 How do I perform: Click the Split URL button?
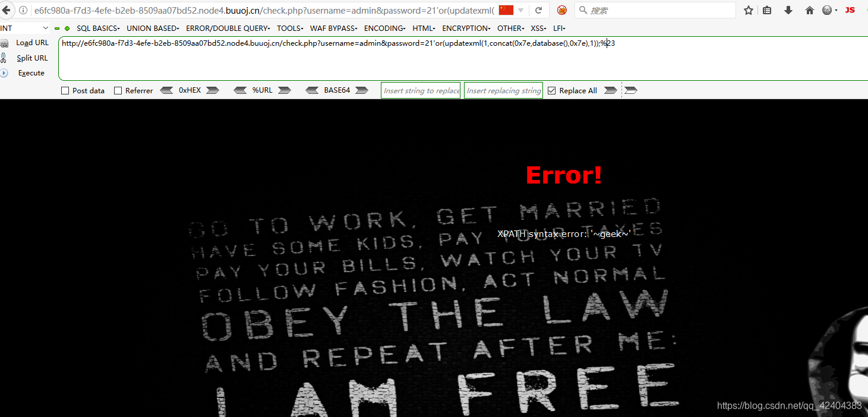click(32, 58)
